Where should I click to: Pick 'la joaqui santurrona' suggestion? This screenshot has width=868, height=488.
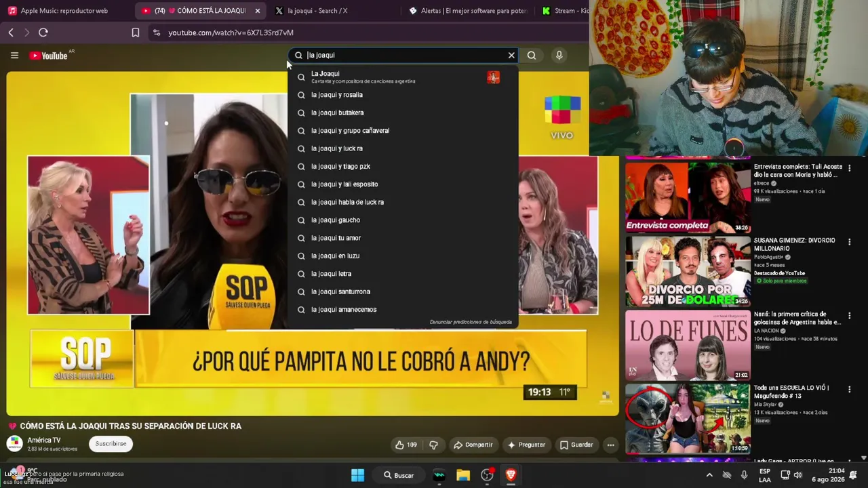click(x=403, y=291)
